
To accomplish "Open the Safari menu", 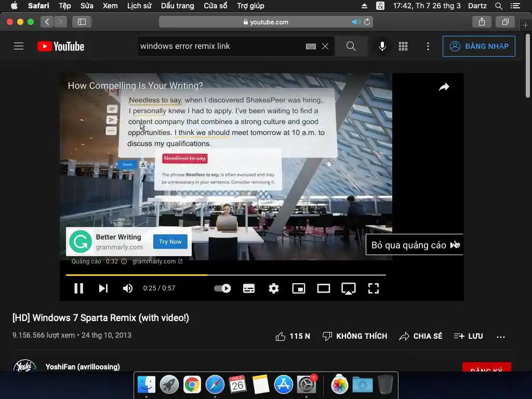I will [38, 6].
